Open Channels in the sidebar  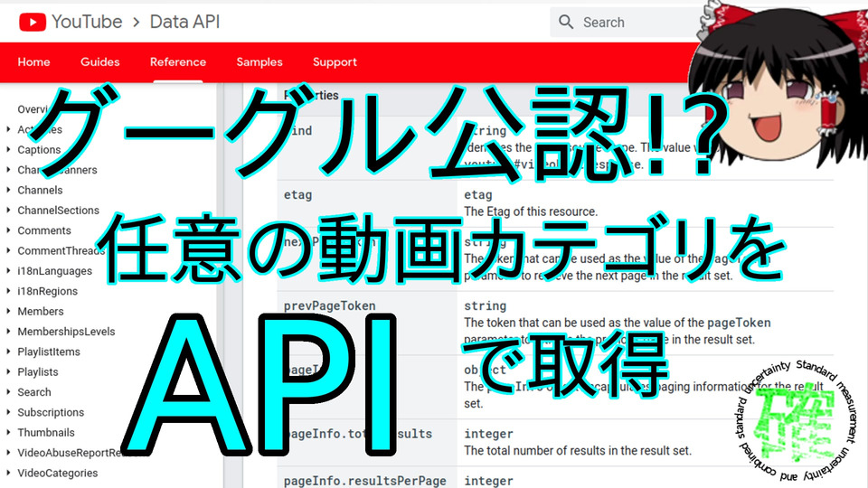click(40, 190)
